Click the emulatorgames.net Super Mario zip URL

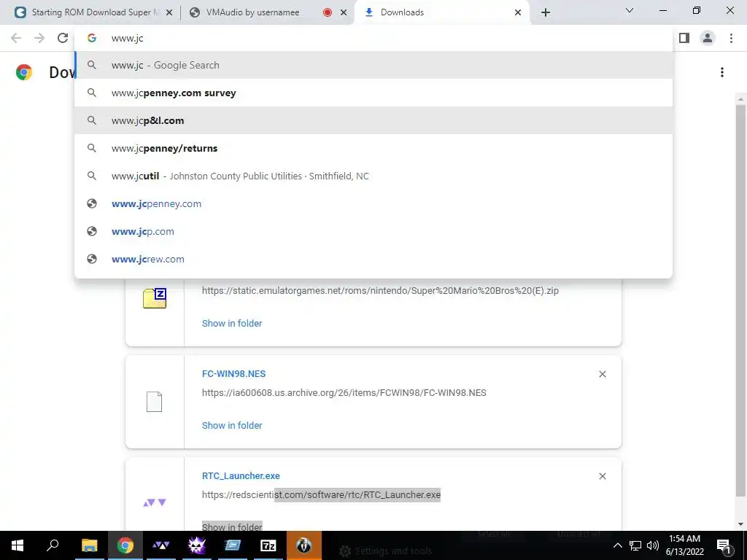tap(380, 290)
